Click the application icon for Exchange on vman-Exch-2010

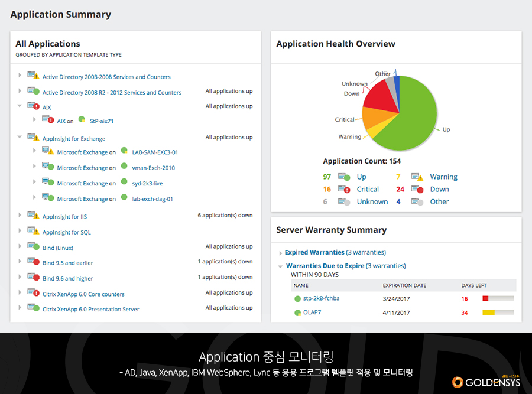click(x=48, y=166)
